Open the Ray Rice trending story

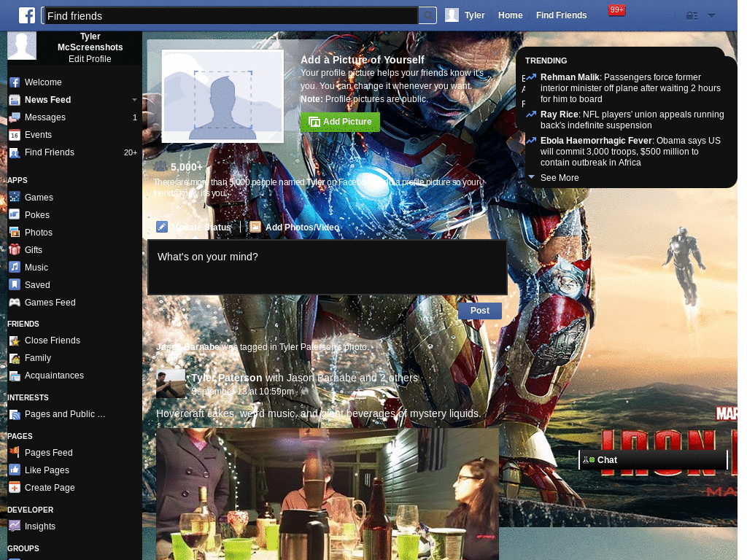pyautogui.click(x=632, y=120)
